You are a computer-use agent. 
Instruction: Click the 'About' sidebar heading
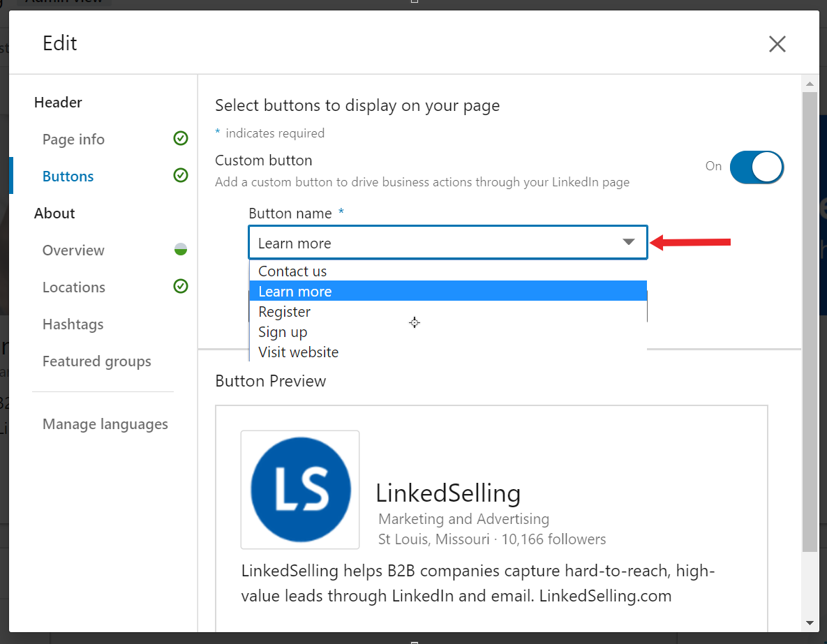[54, 213]
